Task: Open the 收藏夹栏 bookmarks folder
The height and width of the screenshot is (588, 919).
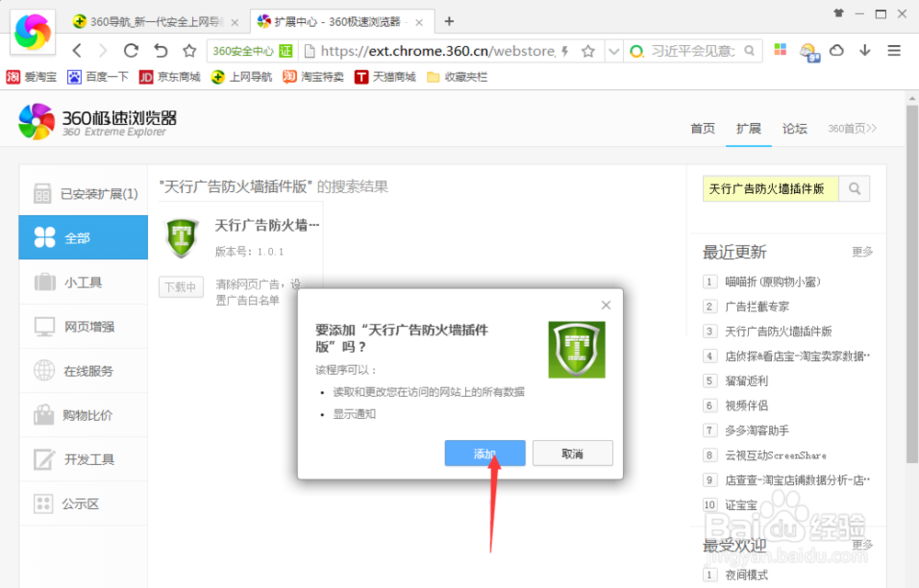Action: [x=457, y=77]
